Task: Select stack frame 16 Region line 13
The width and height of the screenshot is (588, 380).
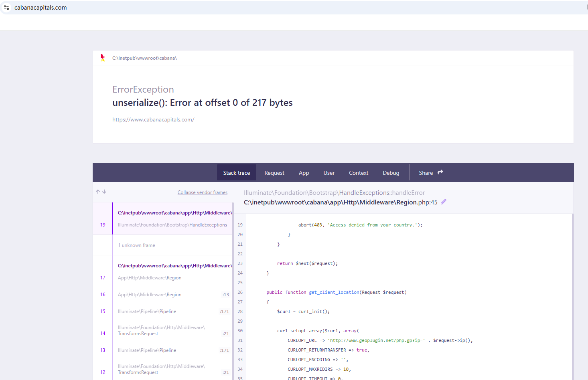Action: click(x=172, y=295)
